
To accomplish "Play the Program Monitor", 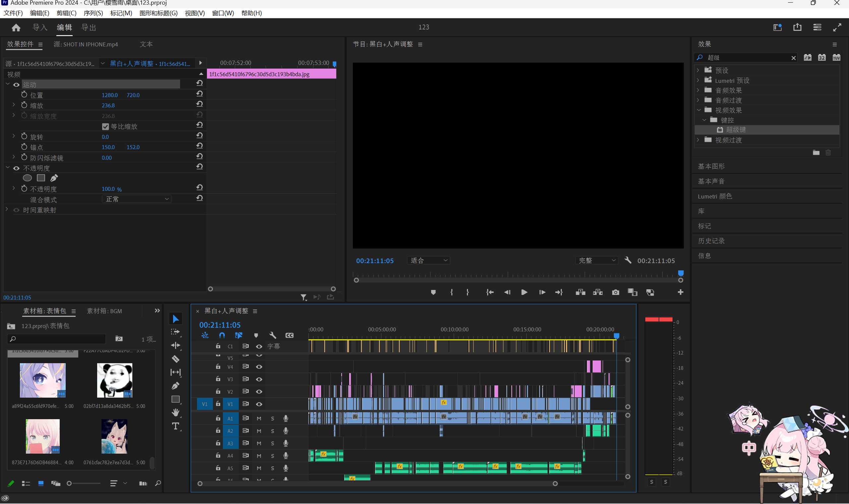I will pyautogui.click(x=524, y=292).
